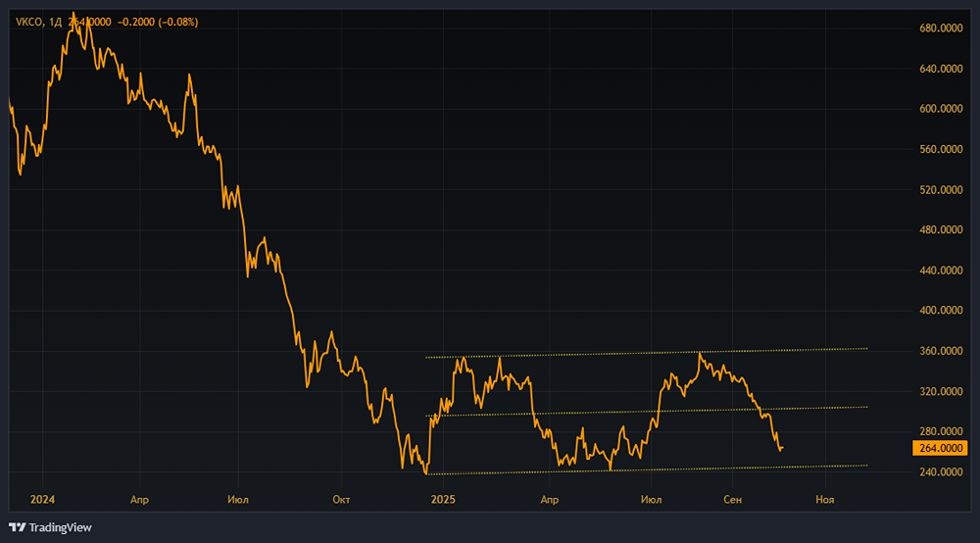This screenshot has width=980, height=543.
Task: Click the 320.0000 price axis label
Action: (941, 392)
